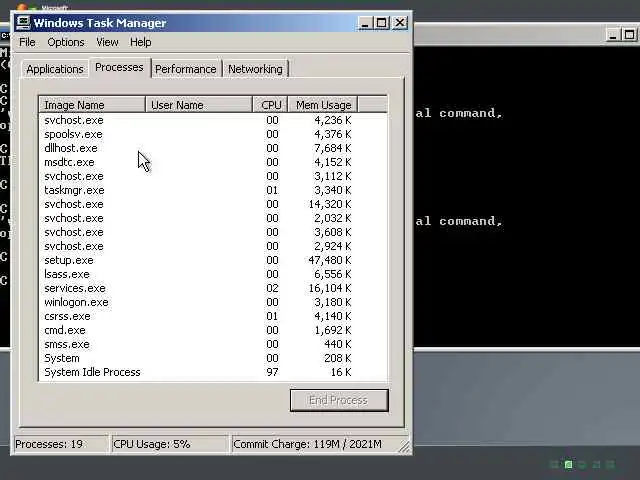Minimize the command prompt window behind
Image resolution: width=640 pixels, height=480 pixels.
click(x=612, y=35)
